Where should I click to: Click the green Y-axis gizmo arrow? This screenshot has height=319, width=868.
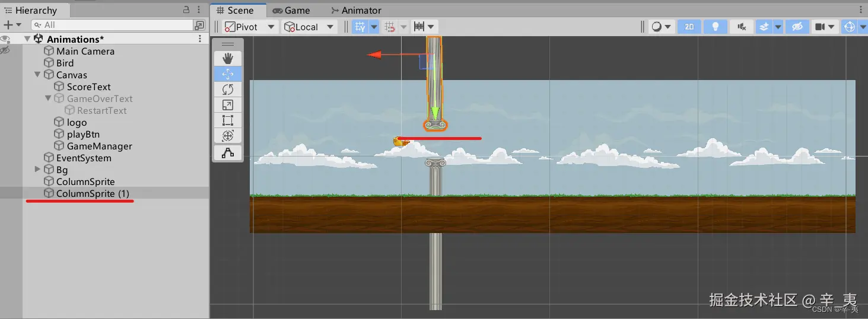click(435, 112)
